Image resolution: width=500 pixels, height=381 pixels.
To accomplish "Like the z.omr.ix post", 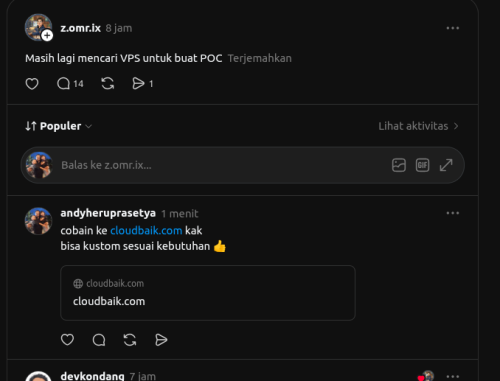I will coord(32,84).
